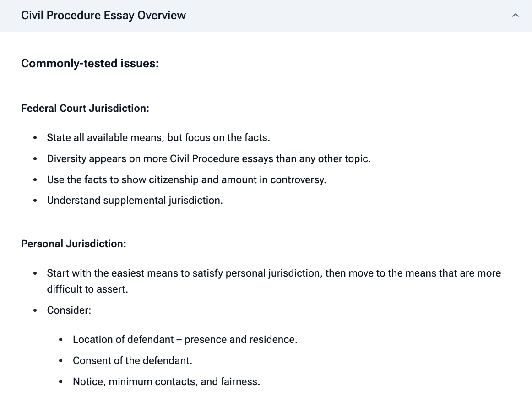Select 'Location of defendant – presence and residence'
Image resolution: width=532 pixels, height=402 pixels.
[185, 340]
